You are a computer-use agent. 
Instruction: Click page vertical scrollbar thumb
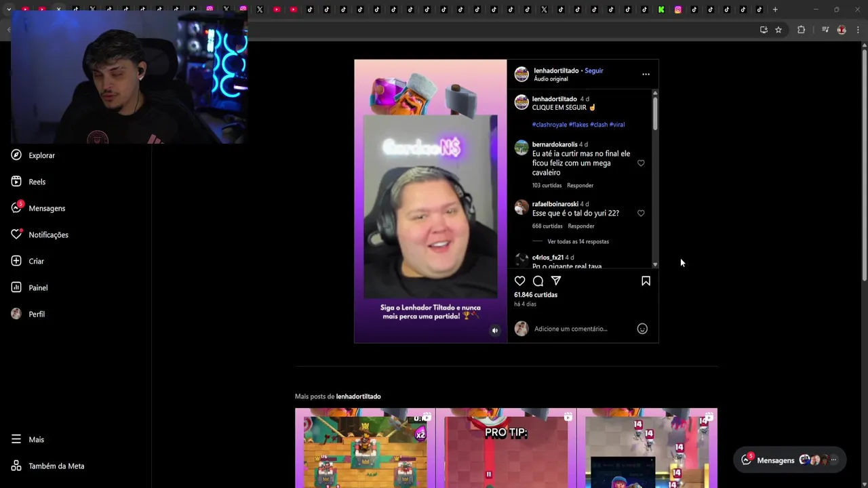(x=864, y=164)
